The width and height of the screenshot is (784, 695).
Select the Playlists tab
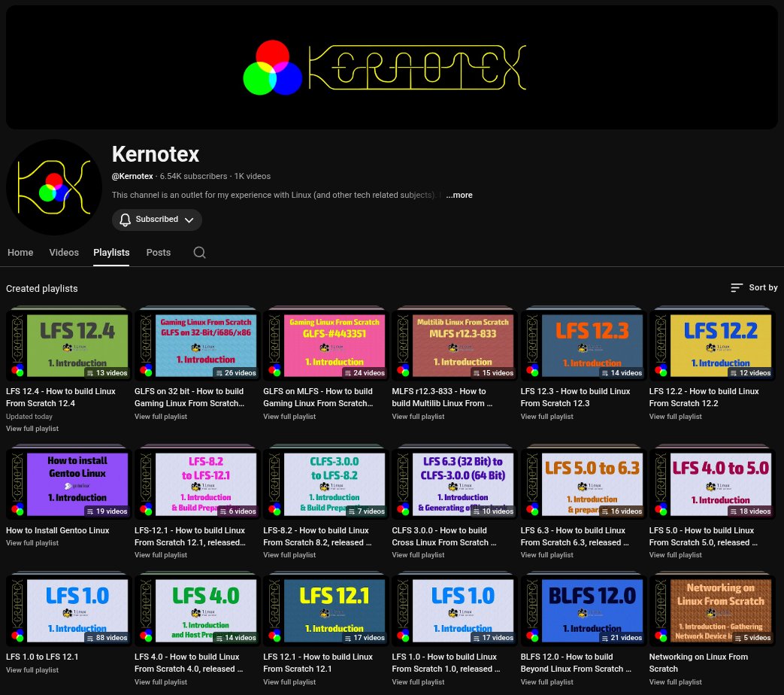(111, 253)
